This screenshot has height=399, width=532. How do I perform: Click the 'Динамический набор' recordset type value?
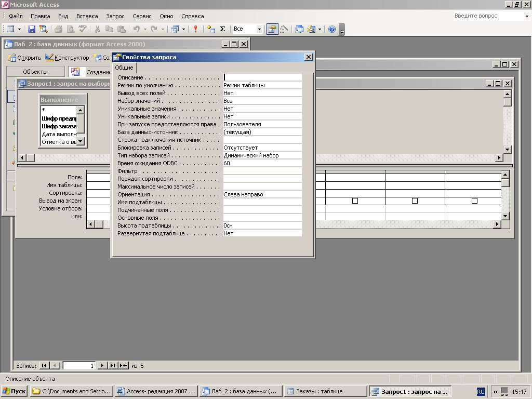(262, 155)
